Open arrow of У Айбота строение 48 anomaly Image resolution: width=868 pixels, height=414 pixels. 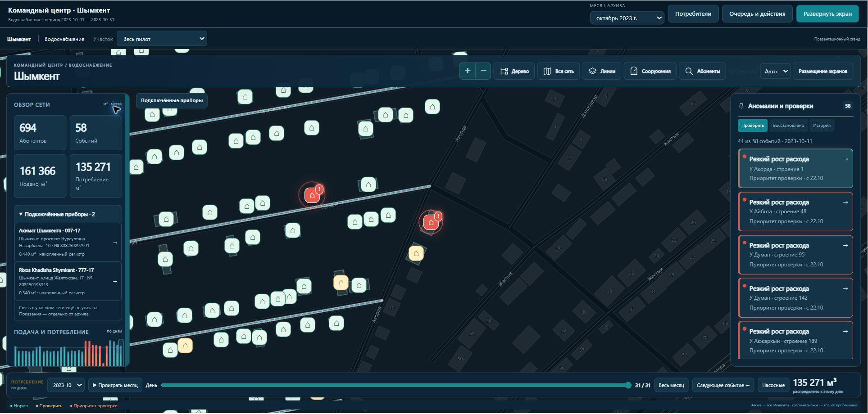pos(845,202)
